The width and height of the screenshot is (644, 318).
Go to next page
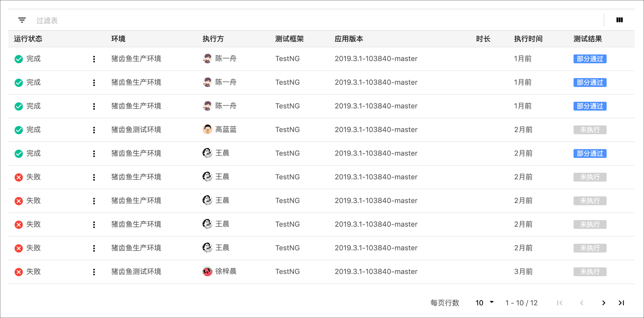(x=604, y=303)
